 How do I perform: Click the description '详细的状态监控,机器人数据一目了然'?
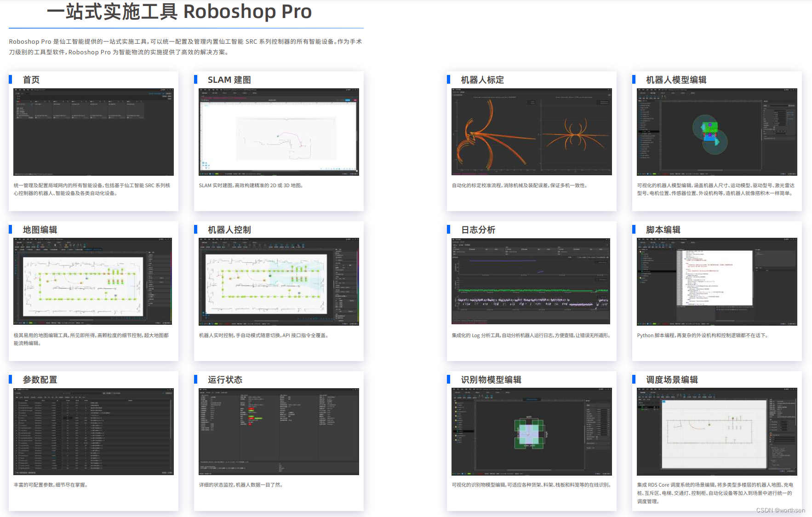[x=241, y=485]
